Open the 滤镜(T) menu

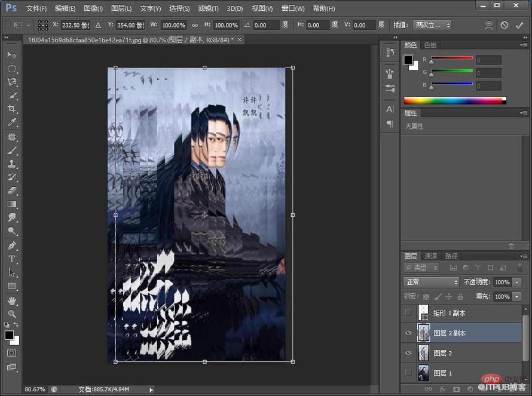coord(208,8)
